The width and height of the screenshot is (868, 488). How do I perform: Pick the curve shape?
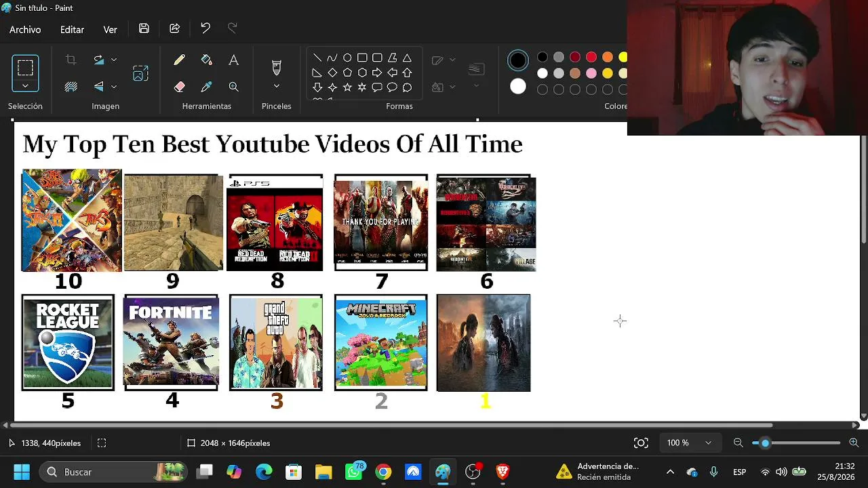coord(332,58)
